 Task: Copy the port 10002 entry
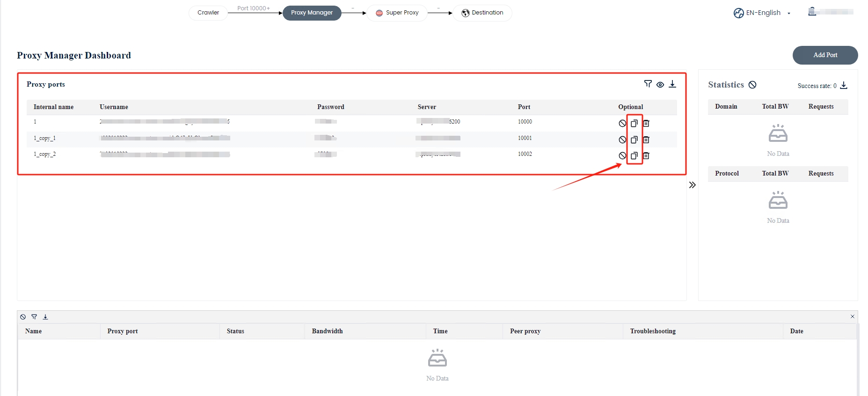click(x=634, y=155)
